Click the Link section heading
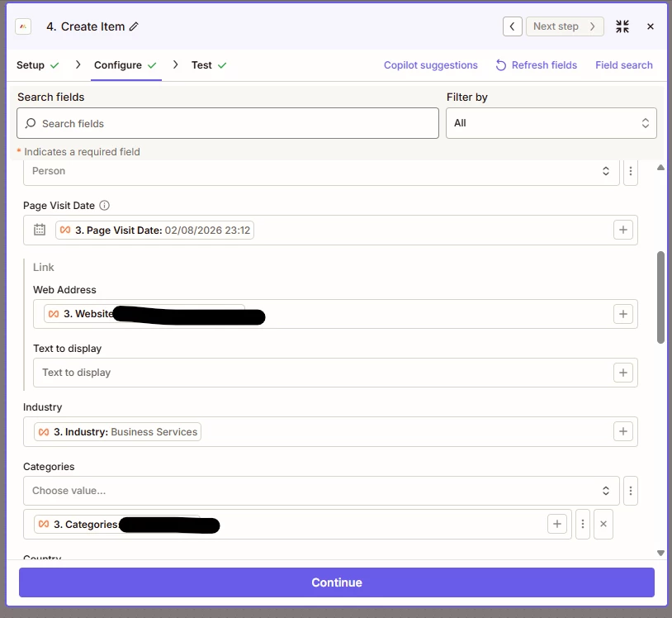The height and width of the screenshot is (618, 672). point(43,267)
